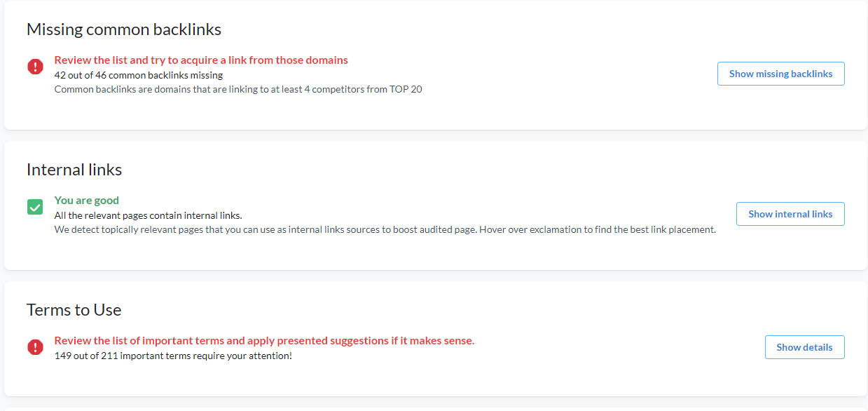This screenshot has height=411, width=868.
Task: Click the partially visible card beneath Terms to Use
Action: [436, 409]
